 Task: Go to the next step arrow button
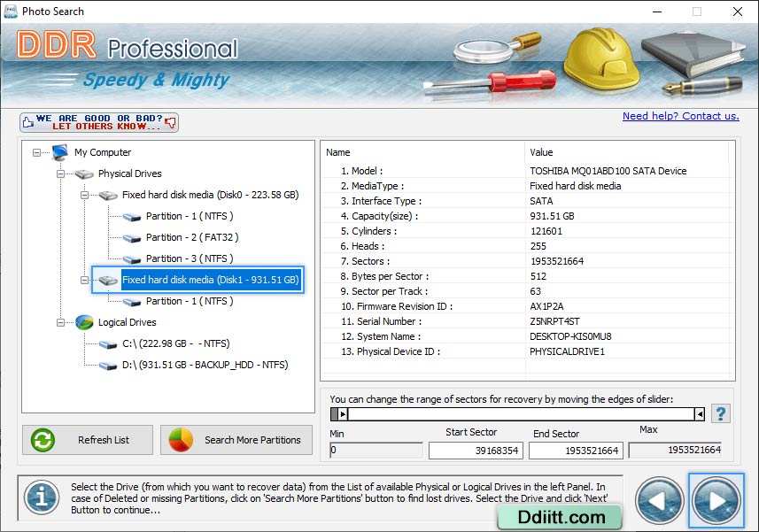coord(716,500)
